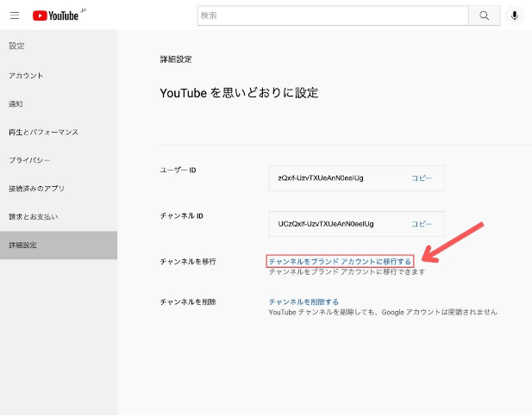Viewport: 532px width, 417px height.
Task: Click the channel ID UCzQxif-UzvTXUeAnN0eelUg text
Action: coord(326,224)
